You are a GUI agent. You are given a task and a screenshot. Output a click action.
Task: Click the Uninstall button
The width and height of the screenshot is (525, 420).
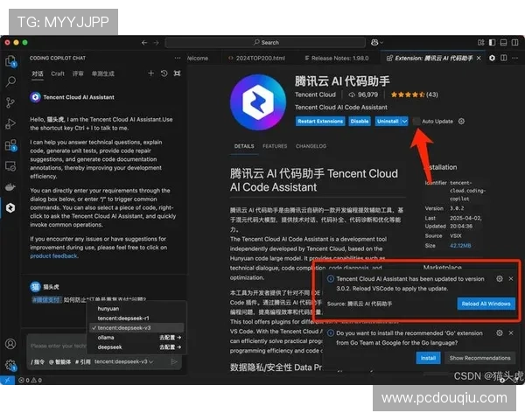click(388, 122)
